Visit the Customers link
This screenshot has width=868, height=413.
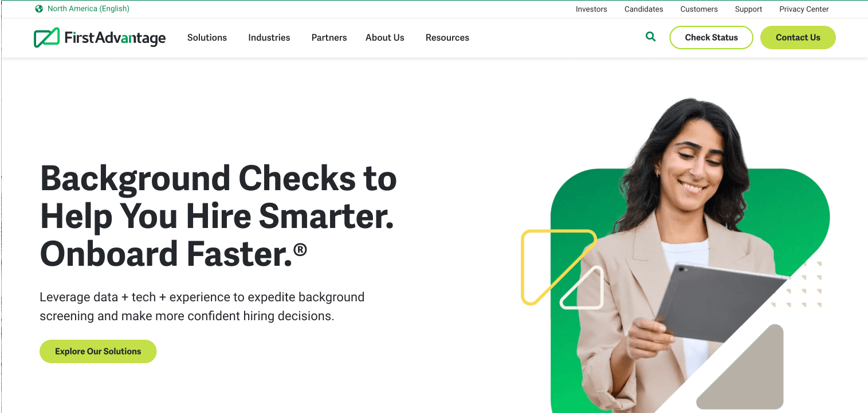pyautogui.click(x=699, y=9)
